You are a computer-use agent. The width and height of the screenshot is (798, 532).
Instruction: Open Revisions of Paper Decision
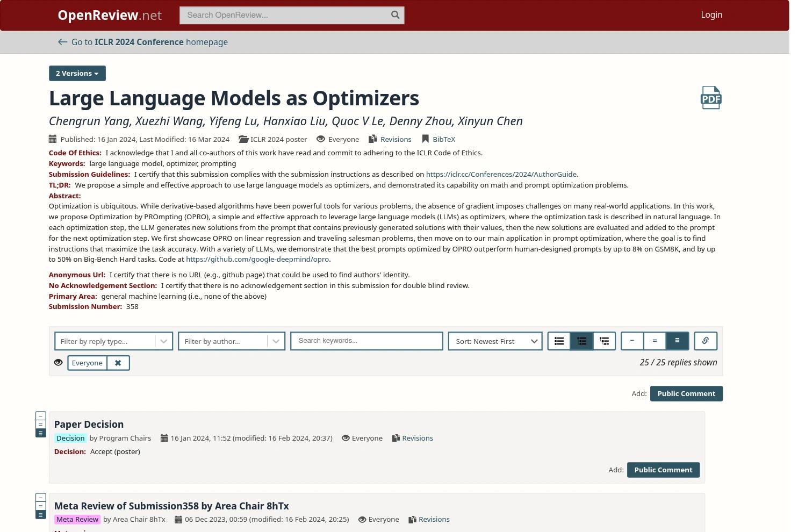418,438
